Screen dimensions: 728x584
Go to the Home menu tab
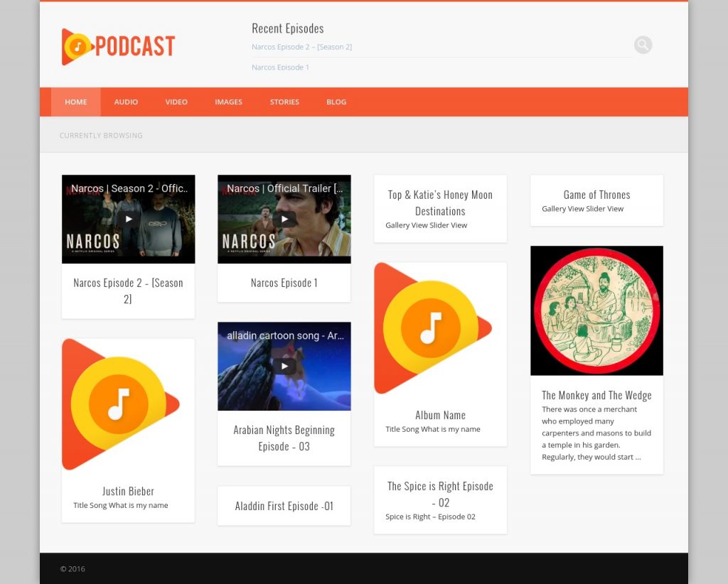pos(75,102)
